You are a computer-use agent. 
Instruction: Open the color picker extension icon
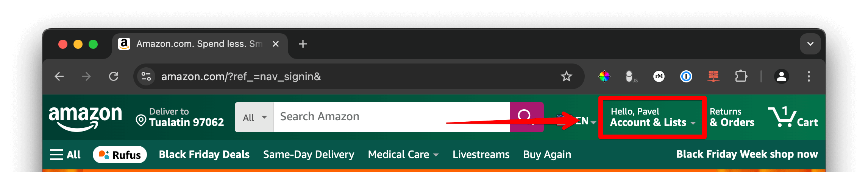pos(604,76)
